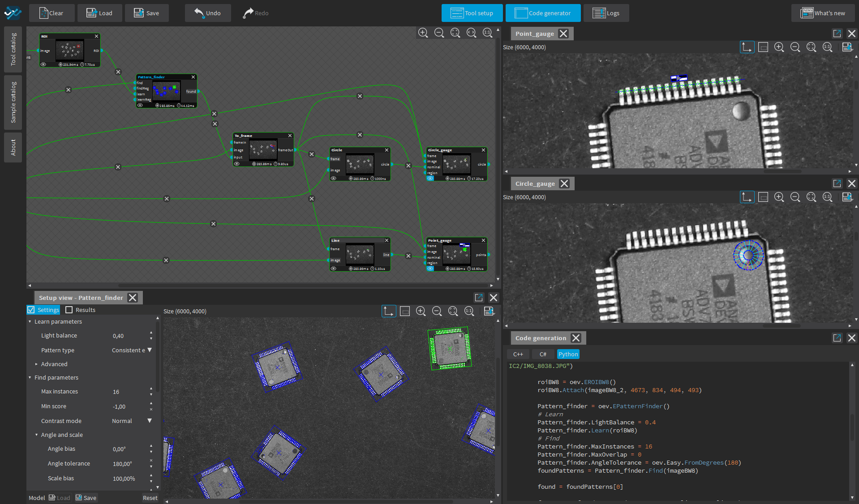
Task: Zoom out in Point_gauge viewer
Action: pos(795,47)
